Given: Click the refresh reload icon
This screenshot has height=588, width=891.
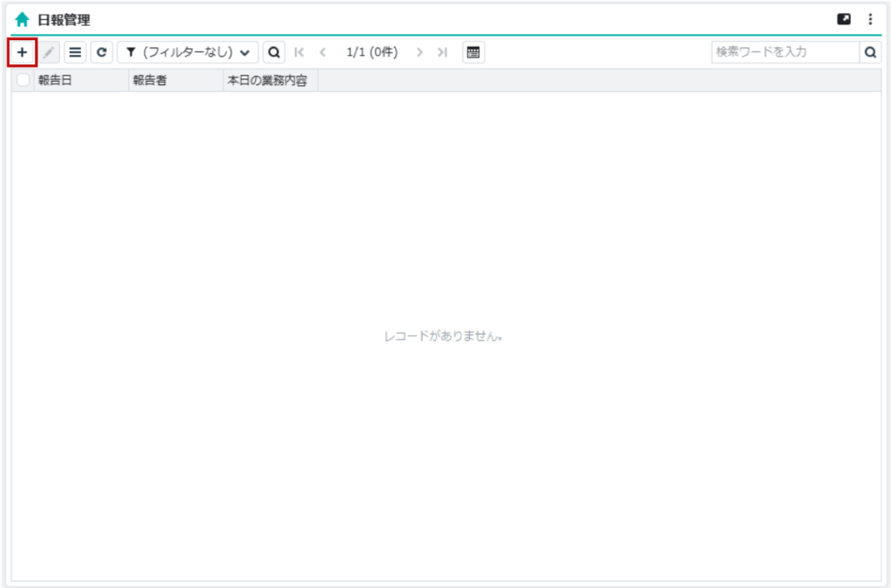Looking at the screenshot, I should pyautogui.click(x=102, y=52).
